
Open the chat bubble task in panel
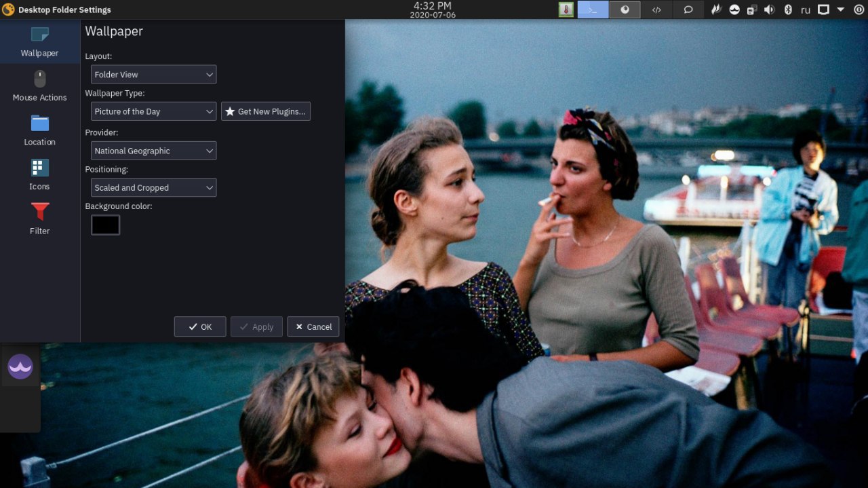click(x=688, y=10)
